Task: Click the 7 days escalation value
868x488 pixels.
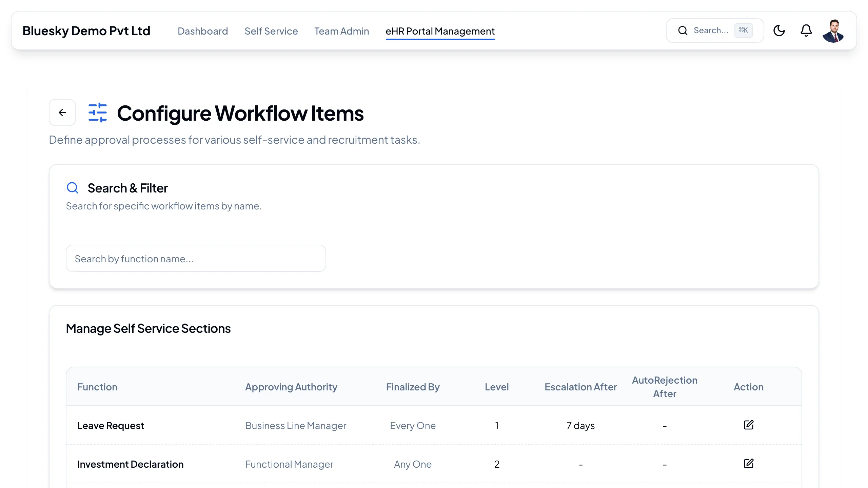Action: point(581,426)
